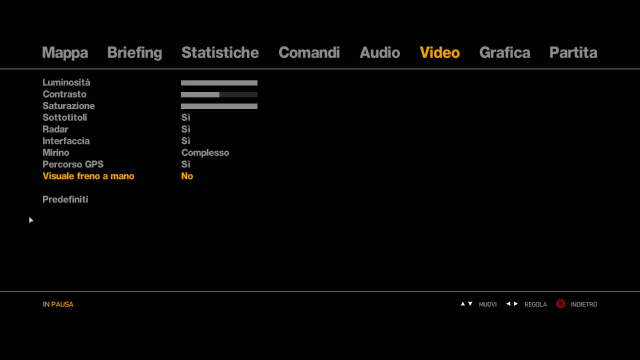Click the IN PAUSA status text
The image size is (640, 360).
click(x=58, y=304)
